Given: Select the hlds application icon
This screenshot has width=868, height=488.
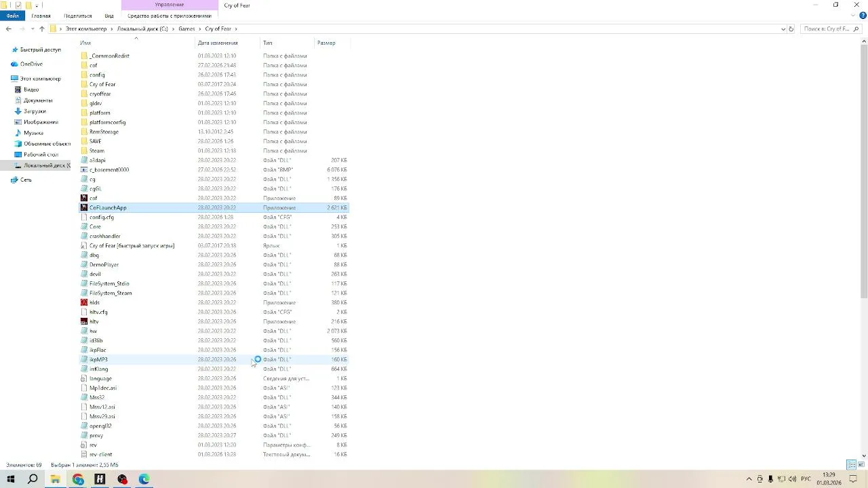Looking at the screenshot, I should click(84, 302).
